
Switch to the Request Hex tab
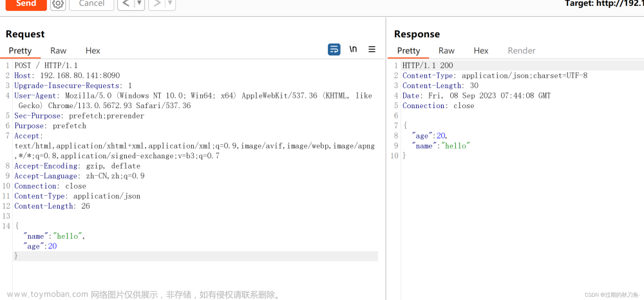[x=93, y=50]
